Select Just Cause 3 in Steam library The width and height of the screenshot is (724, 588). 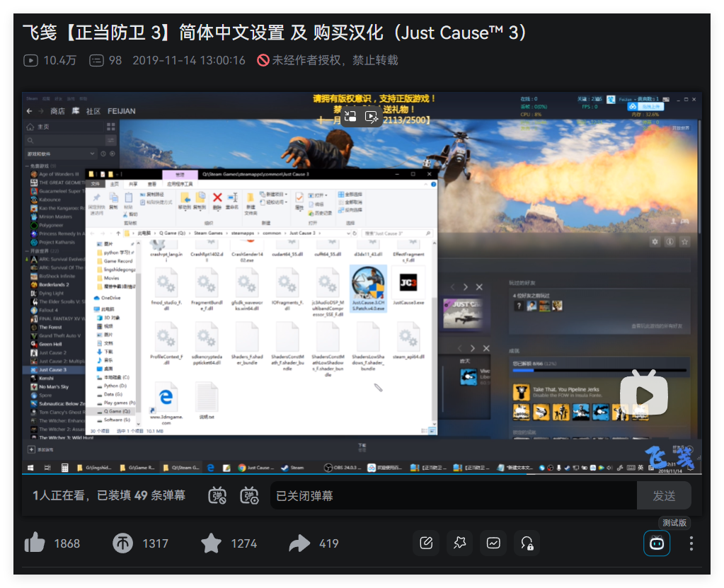click(x=54, y=369)
